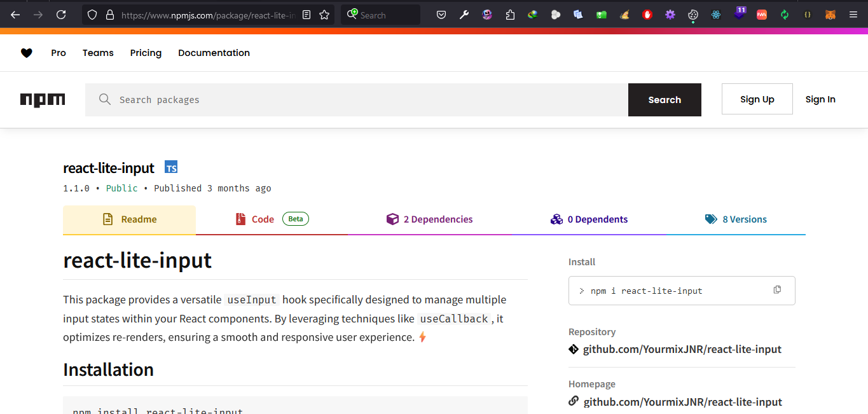Open the cookie extension icon
The image size is (868, 414).
click(x=693, y=15)
